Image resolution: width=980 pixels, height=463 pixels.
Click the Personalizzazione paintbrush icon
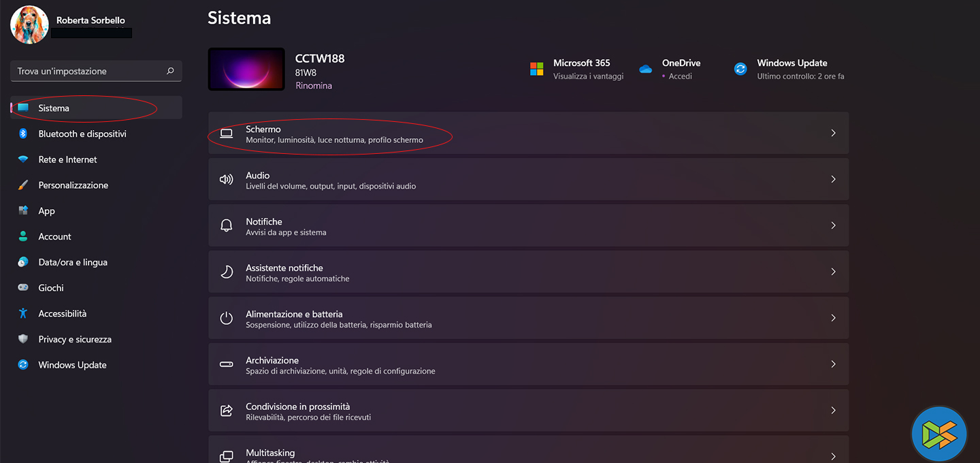pyautogui.click(x=23, y=185)
